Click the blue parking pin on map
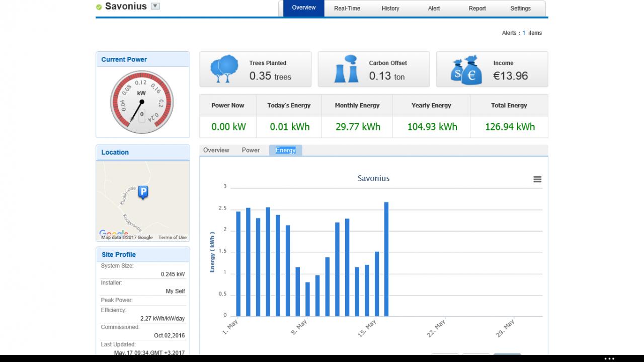The height and width of the screenshot is (362, 644). coord(143,192)
